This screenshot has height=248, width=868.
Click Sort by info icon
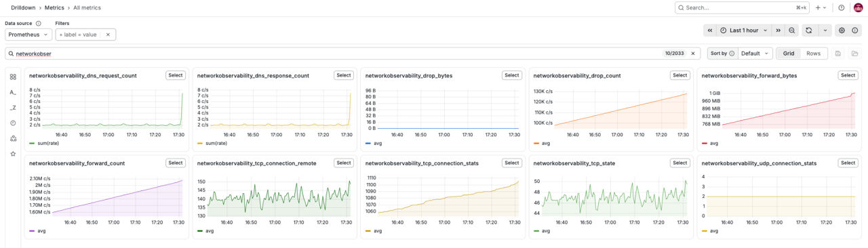pyautogui.click(x=732, y=54)
